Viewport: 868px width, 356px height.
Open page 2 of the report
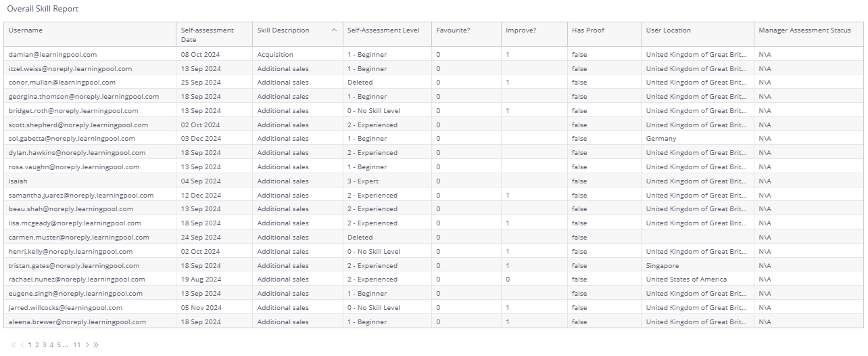click(37, 345)
